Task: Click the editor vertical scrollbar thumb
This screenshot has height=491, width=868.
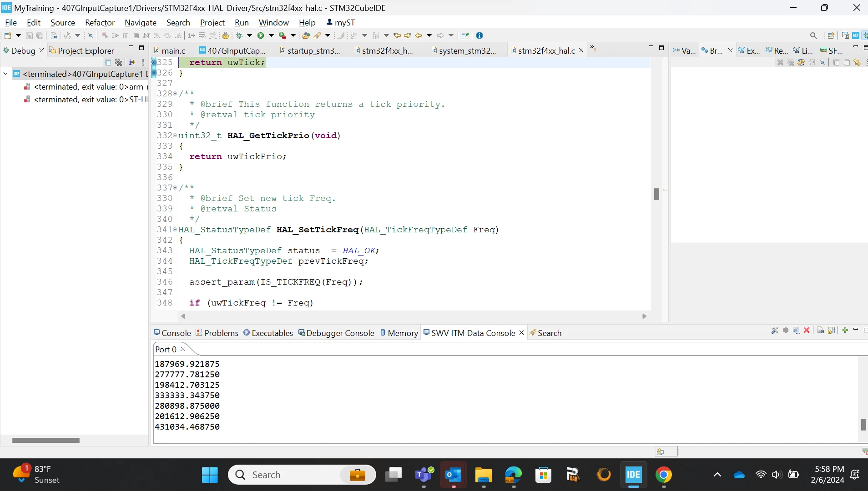Action: pyautogui.click(x=656, y=194)
